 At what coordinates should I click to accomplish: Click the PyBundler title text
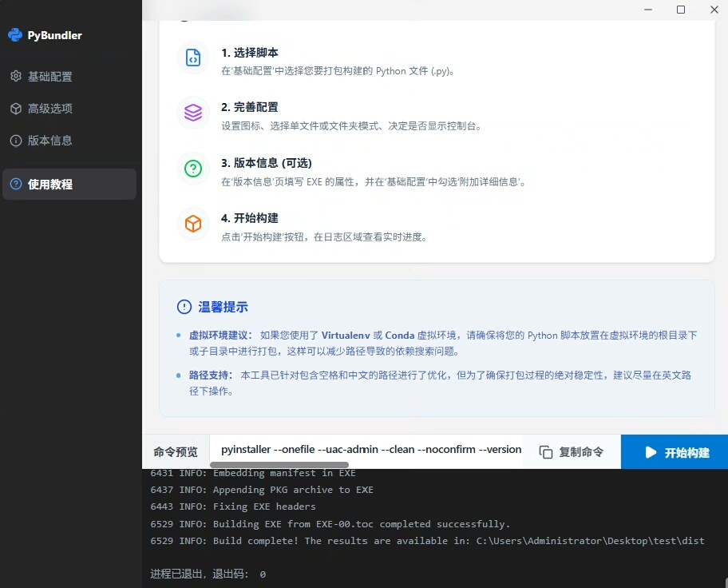tap(55, 35)
